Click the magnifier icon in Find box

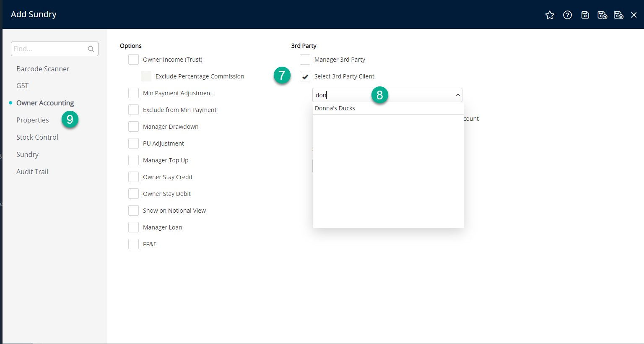[91, 49]
